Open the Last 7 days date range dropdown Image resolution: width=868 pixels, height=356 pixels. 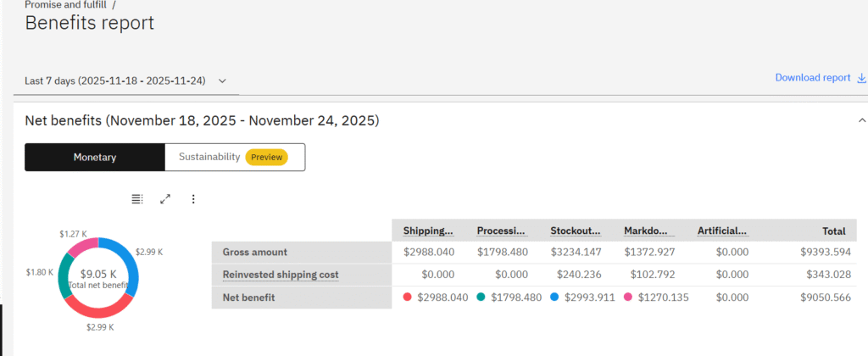[126, 81]
